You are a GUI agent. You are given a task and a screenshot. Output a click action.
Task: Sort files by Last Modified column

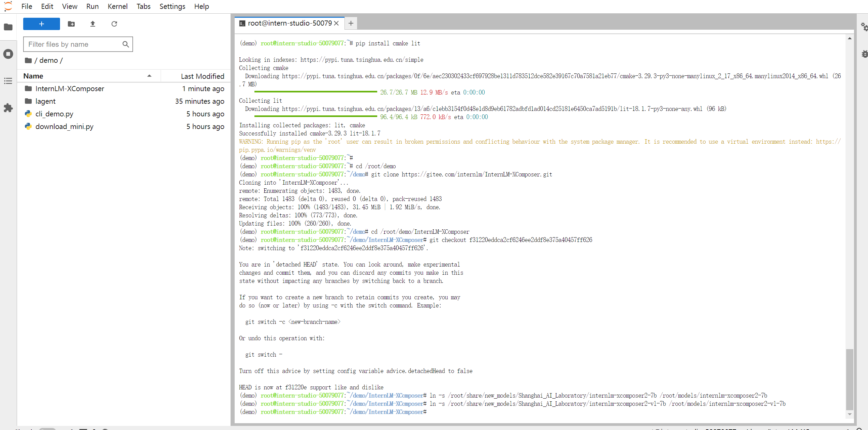click(202, 76)
